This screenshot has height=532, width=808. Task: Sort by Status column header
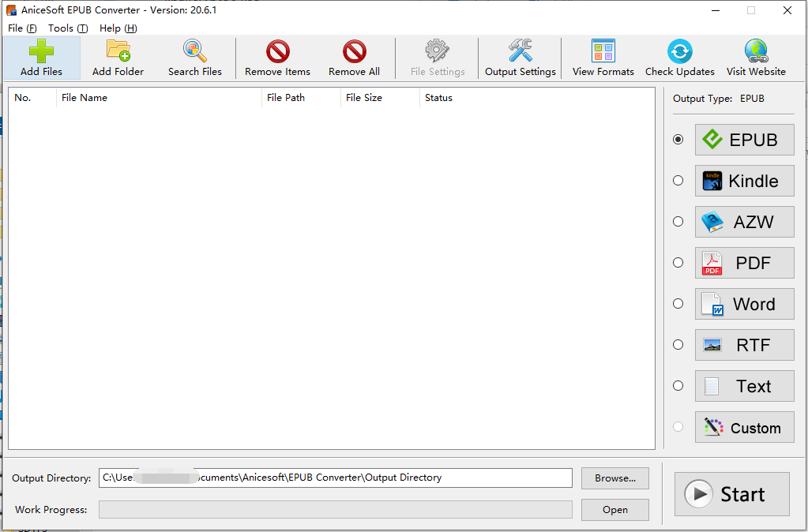point(438,98)
